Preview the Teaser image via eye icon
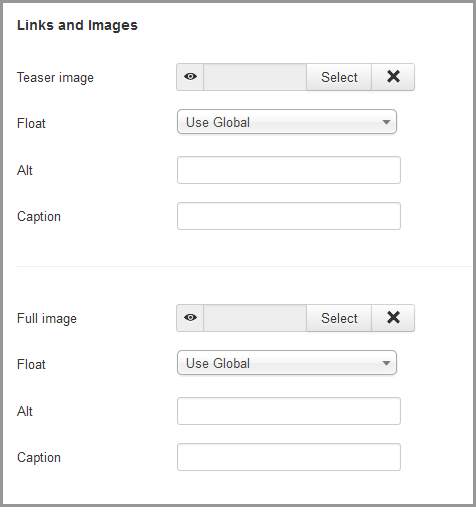This screenshot has height=507, width=476. click(190, 77)
